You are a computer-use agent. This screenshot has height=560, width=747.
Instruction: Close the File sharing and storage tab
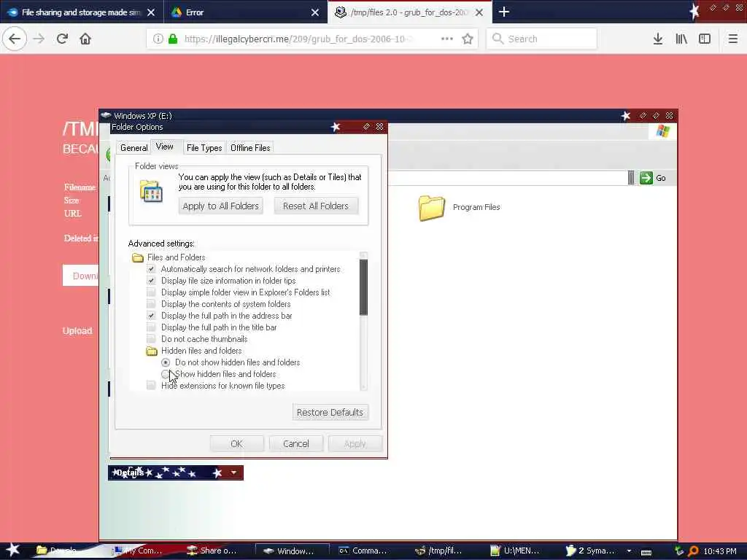pos(151,12)
